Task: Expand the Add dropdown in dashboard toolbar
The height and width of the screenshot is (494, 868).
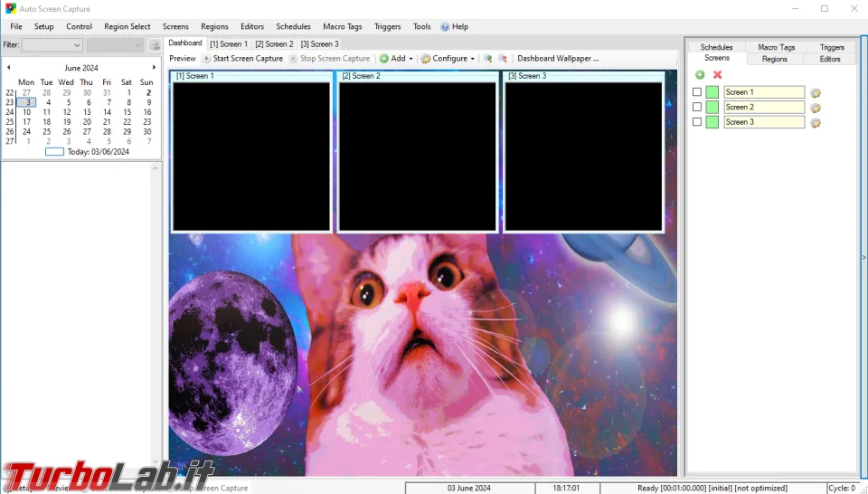Action: (x=410, y=59)
